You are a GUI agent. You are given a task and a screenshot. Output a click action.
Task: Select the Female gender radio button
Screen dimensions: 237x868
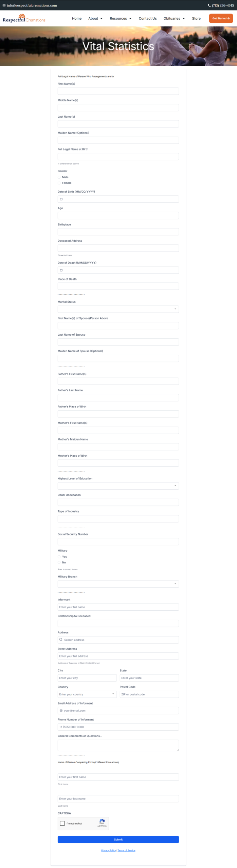tap(59, 183)
